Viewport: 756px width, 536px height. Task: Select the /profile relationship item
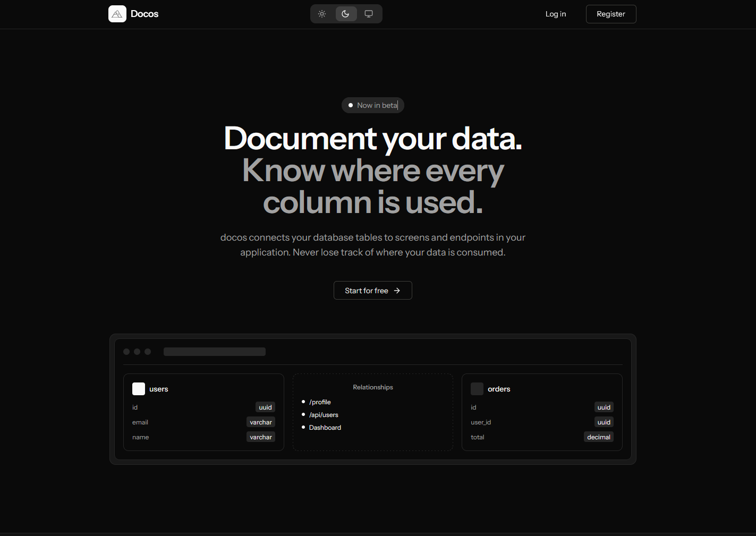320,402
